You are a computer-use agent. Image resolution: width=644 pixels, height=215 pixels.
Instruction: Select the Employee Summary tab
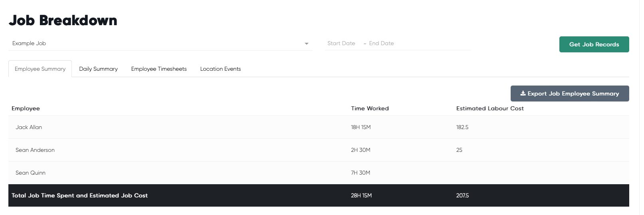40,69
